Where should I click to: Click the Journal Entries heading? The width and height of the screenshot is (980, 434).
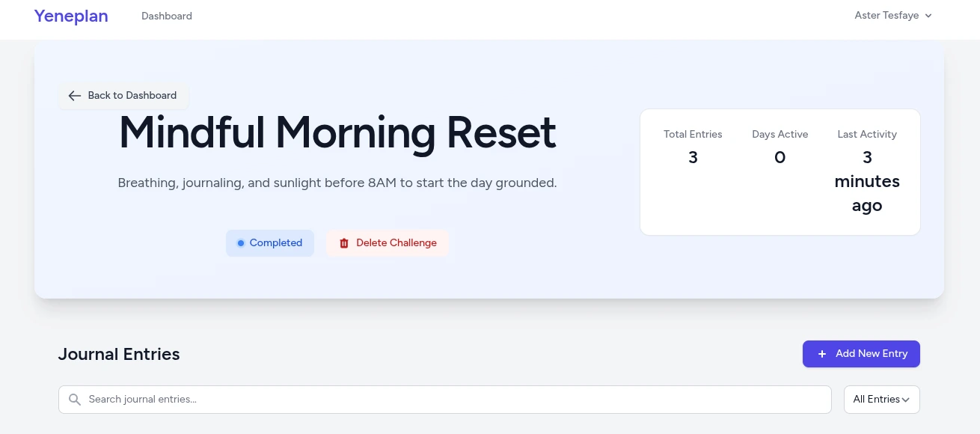[119, 354]
